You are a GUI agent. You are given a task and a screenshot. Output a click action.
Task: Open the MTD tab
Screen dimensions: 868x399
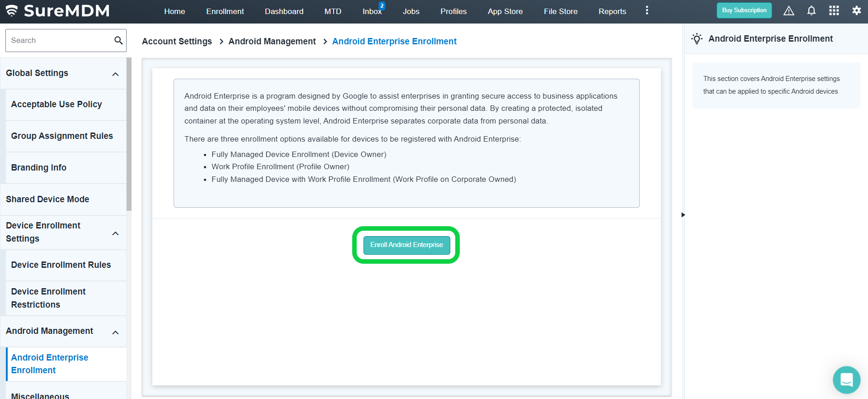333,11
